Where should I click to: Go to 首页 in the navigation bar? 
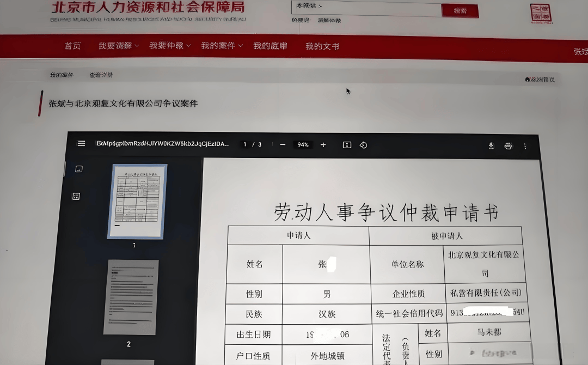72,46
